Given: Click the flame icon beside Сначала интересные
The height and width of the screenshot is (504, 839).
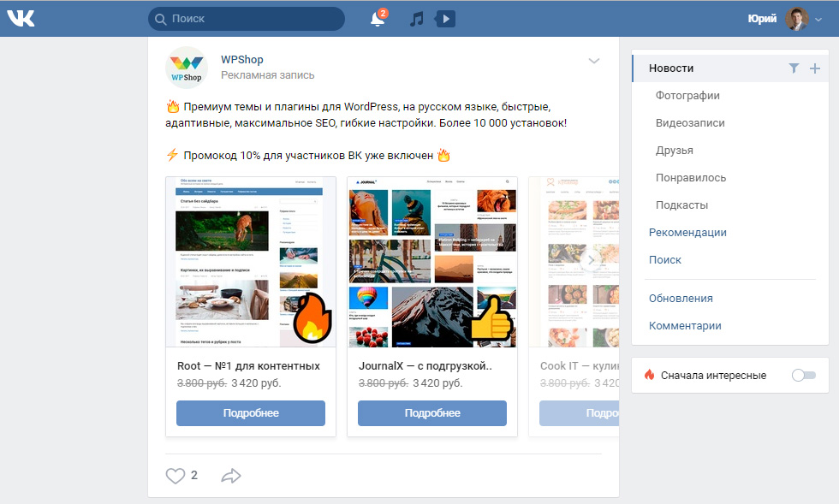Looking at the screenshot, I should coord(649,375).
